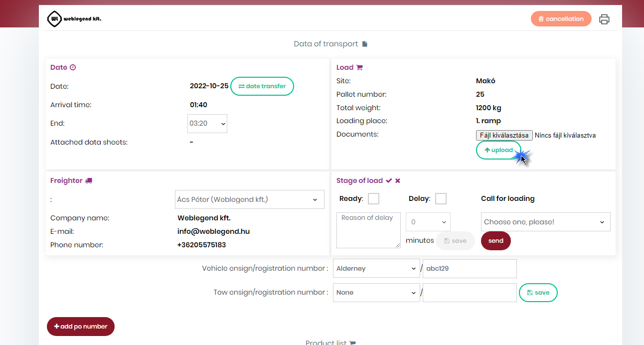Viewport: 644px width, 345px height.
Task: Open the vehicle ensign dropdown showing Alderney
Action: coord(376,268)
